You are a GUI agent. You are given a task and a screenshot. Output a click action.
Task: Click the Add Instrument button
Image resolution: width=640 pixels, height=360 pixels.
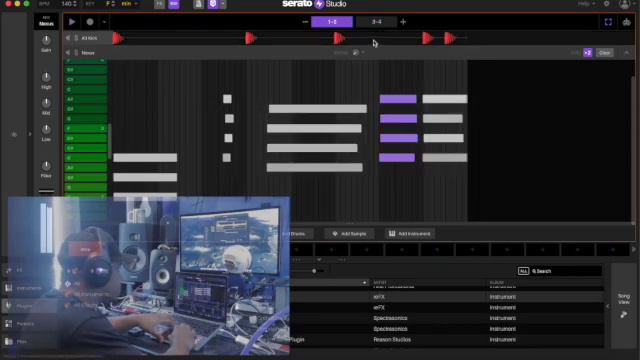[410, 234]
